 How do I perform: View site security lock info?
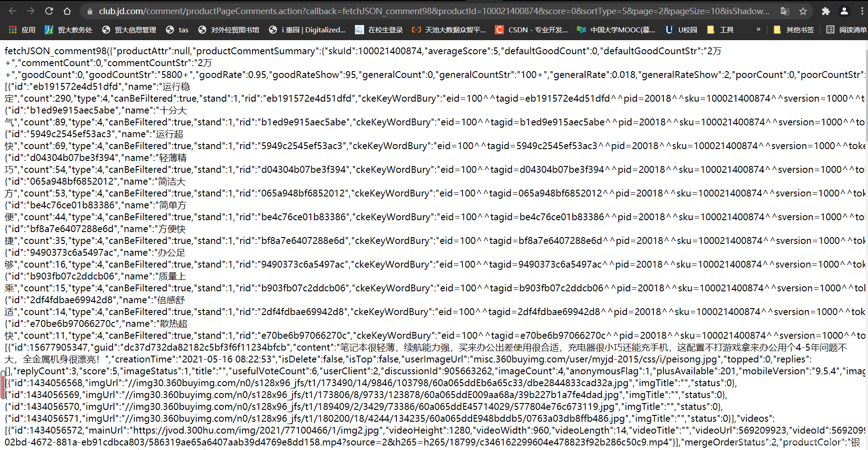click(x=90, y=11)
